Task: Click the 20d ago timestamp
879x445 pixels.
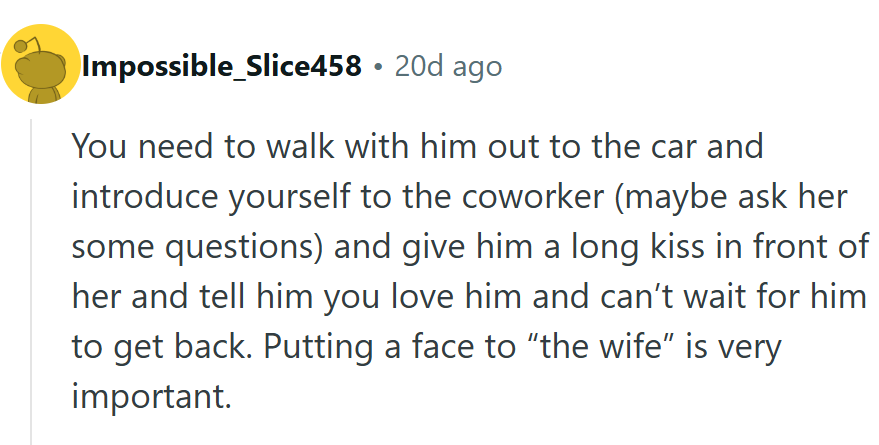Action: [448, 67]
